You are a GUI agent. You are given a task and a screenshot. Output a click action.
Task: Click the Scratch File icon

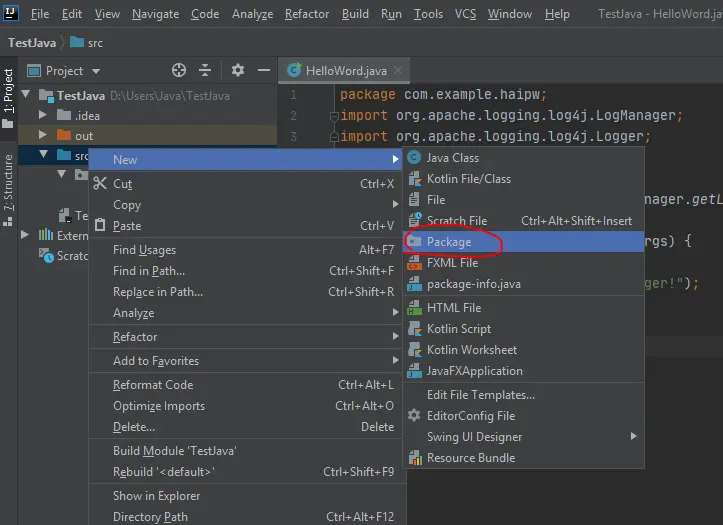[x=415, y=219]
